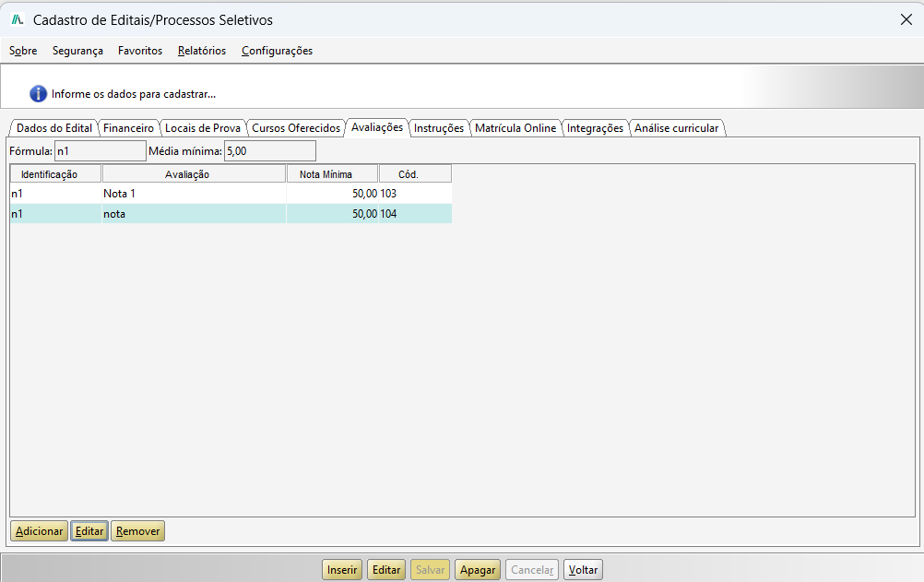Click the Média mínima input field
924x582 pixels.
point(270,151)
